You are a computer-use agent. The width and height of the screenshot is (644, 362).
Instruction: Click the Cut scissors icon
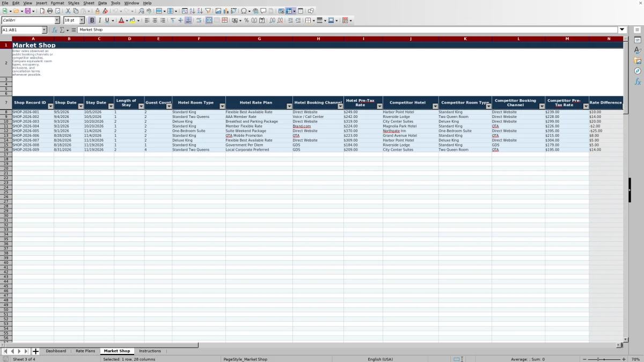coord(68,11)
